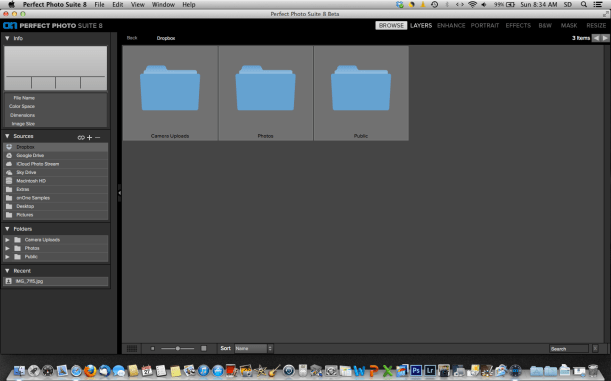Open Photoshop from the Dock

click(x=416, y=370)
